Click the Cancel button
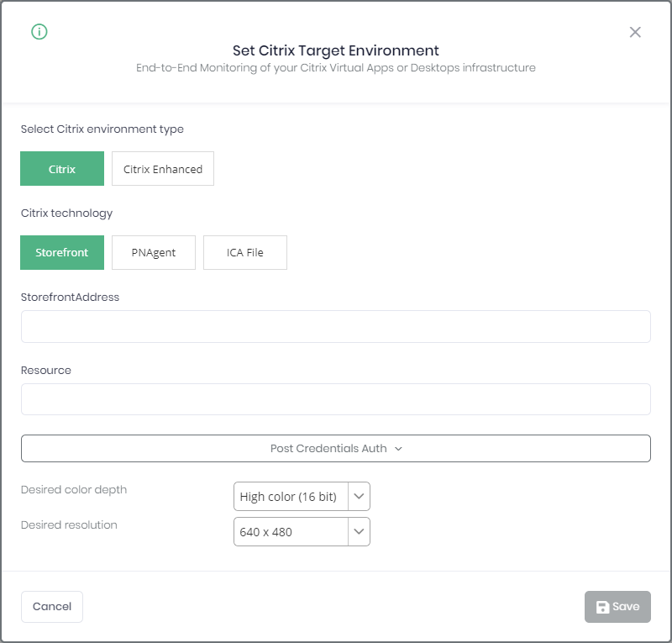This screenshot has height=643, width=672. point(52,607)
